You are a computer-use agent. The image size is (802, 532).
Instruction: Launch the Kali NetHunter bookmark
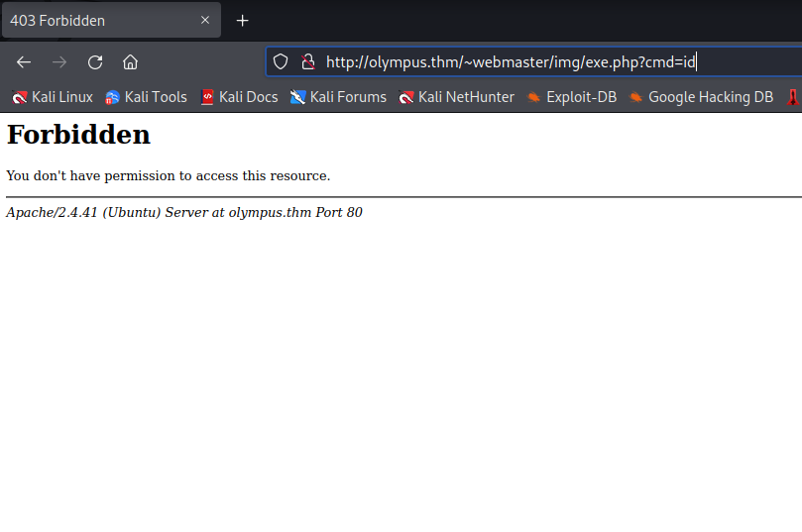[x=456, y=97]
